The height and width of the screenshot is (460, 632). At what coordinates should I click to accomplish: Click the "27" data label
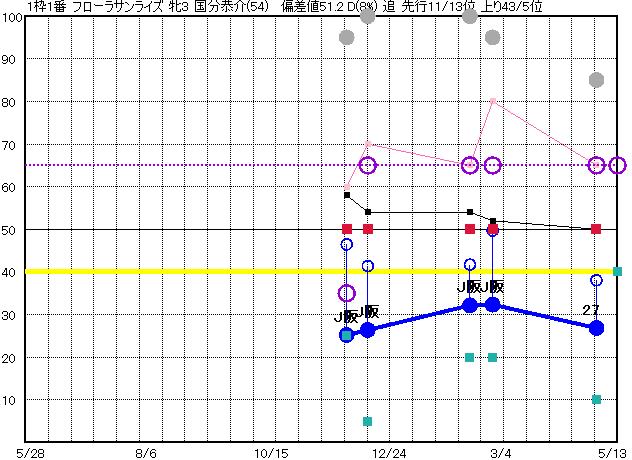[591, 310]
